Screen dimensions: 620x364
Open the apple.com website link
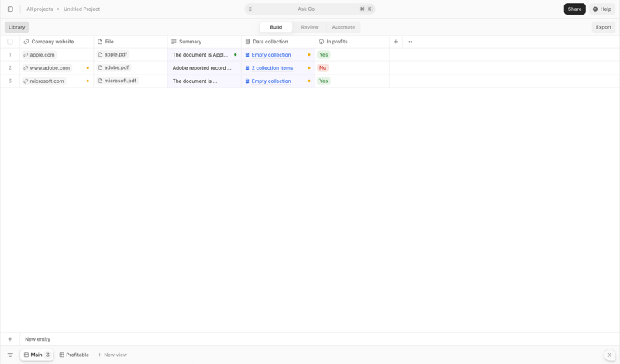tap(40, 55)
